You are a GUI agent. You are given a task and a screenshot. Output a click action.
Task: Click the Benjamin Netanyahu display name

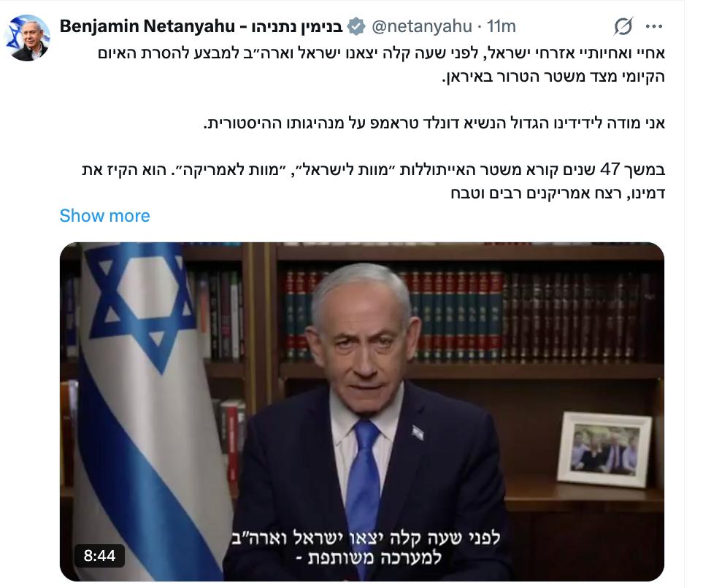point(147,26)
